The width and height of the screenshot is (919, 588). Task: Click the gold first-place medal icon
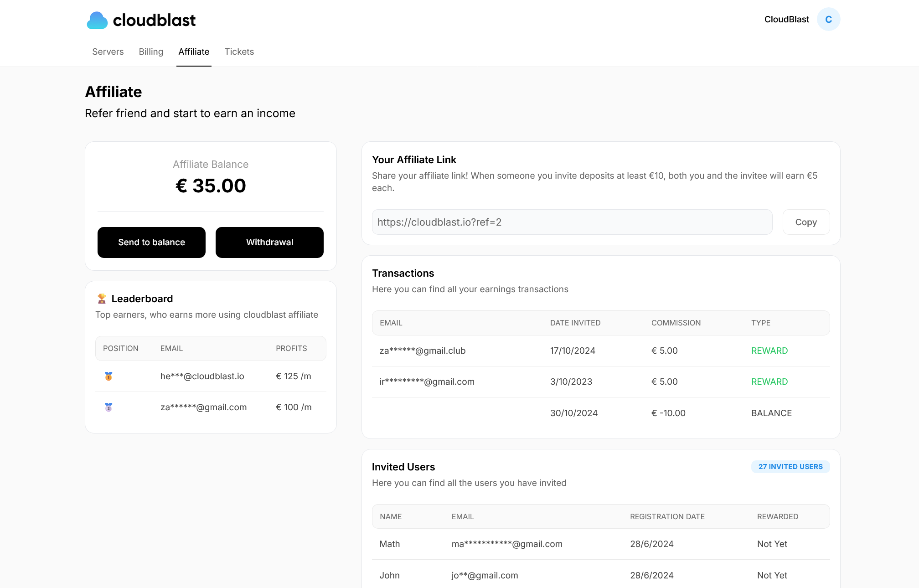click(x=108, y=377)
